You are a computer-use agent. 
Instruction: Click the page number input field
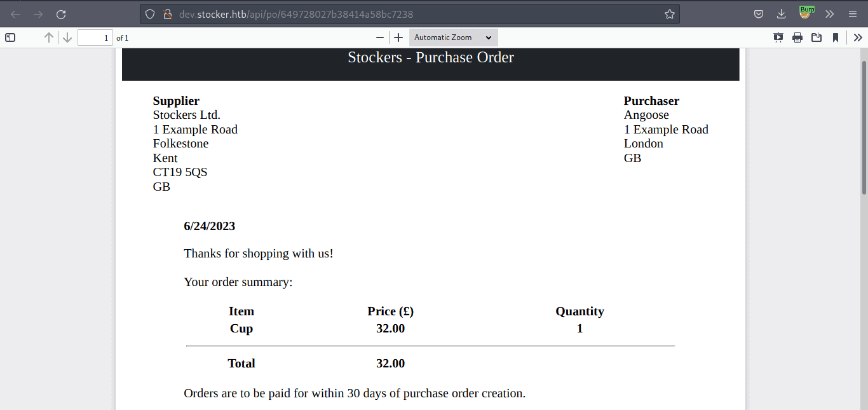point(95,38)
